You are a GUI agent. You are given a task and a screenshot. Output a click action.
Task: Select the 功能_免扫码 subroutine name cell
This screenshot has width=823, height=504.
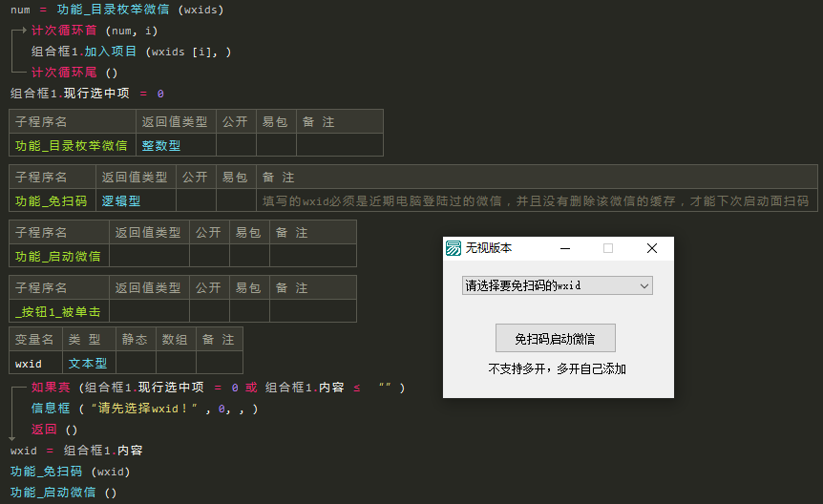53,201
